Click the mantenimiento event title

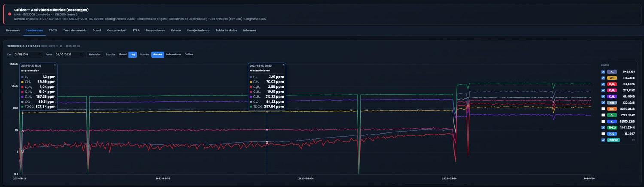(x=260, y=70)
